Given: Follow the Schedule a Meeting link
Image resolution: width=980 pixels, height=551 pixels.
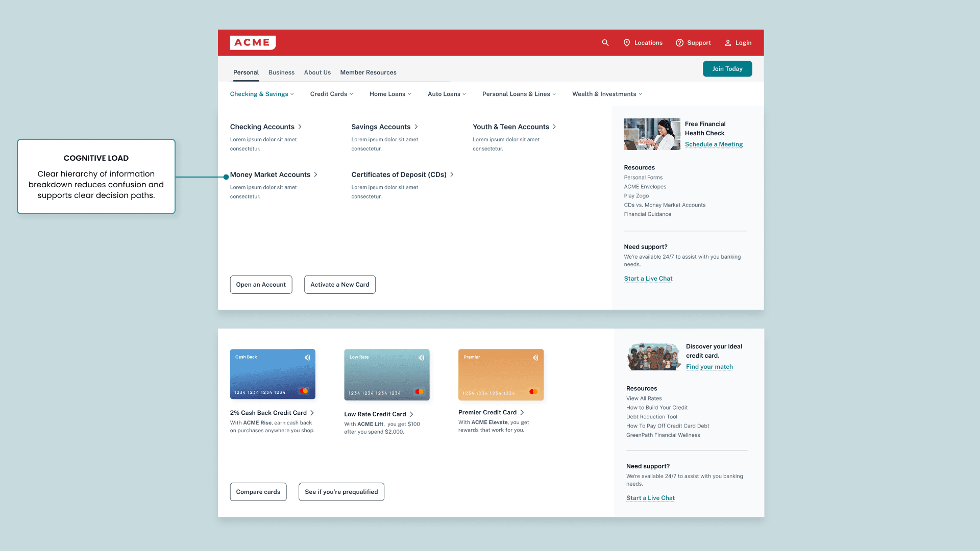Looking at the screenshot, I should click(x=714, y=144).
